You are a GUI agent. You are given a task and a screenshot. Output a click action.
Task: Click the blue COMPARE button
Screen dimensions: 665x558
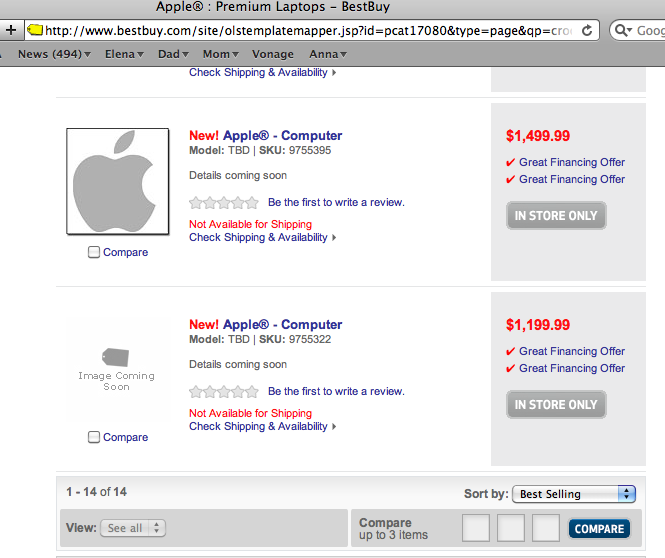599,529
